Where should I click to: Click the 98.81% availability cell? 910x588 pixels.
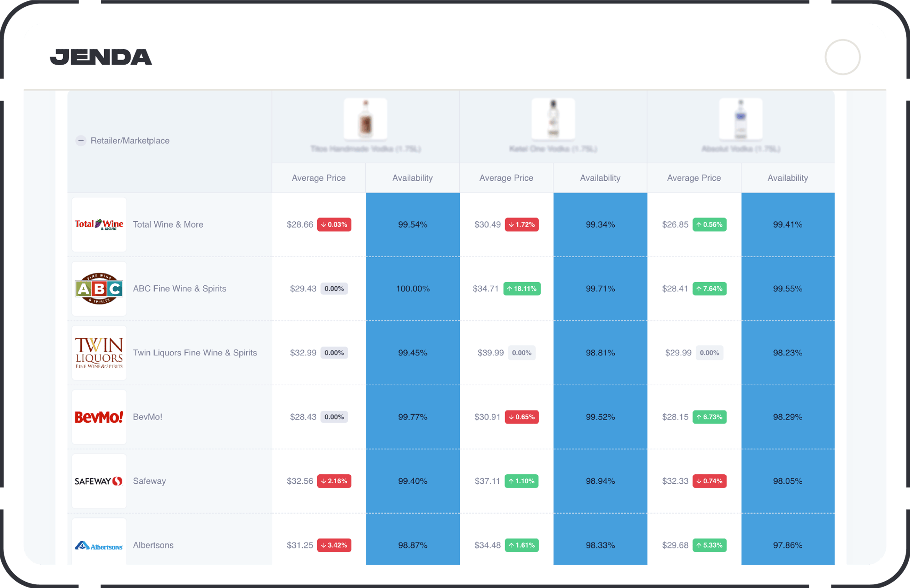(600, 353)
